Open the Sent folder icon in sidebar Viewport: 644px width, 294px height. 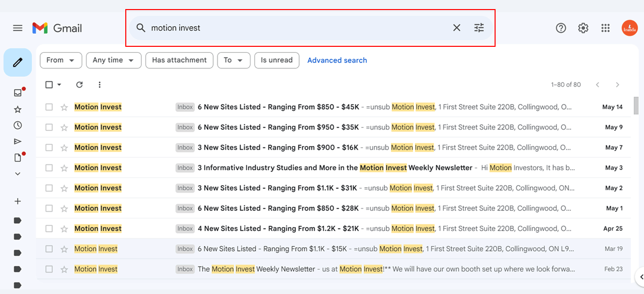[x=18, y=141]
